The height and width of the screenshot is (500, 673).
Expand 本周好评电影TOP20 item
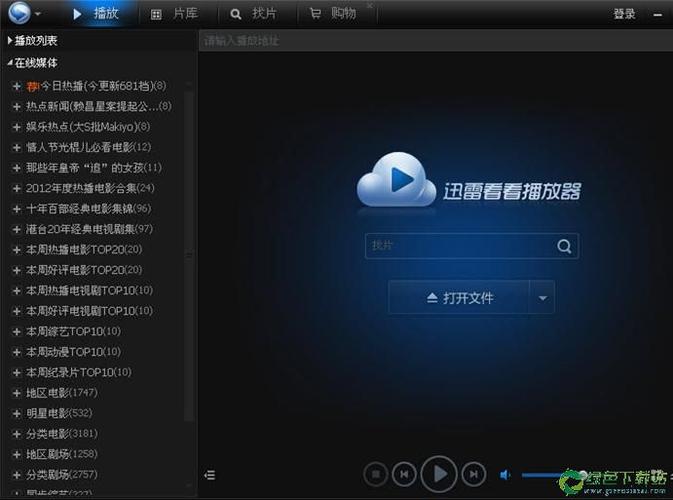tap(17, 270)
